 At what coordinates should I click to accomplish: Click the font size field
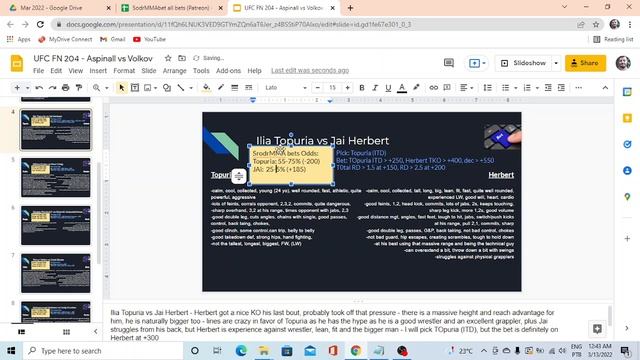[x=332, y=88]
